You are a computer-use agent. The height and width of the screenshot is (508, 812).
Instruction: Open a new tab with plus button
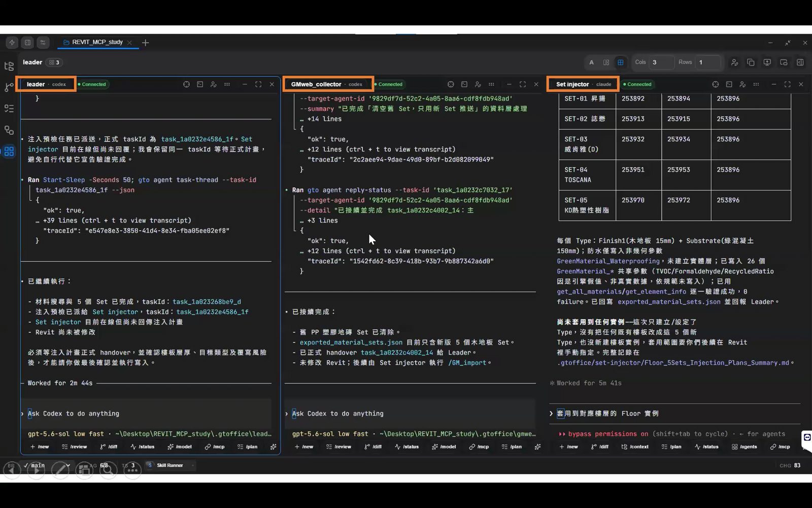click(x=146, y=43)
